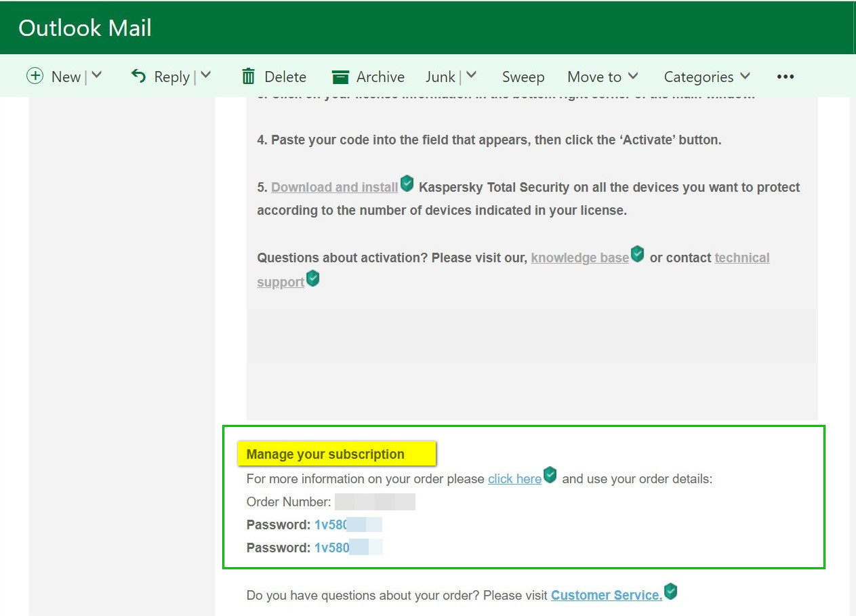Click shield icon after Customer Service
The width and height of the screenshot is (856, 616).
pos(670,591)
